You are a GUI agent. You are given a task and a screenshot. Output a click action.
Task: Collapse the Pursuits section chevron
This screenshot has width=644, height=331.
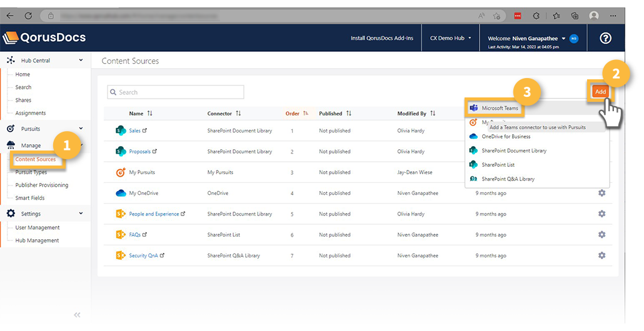[x=81, y=129]
